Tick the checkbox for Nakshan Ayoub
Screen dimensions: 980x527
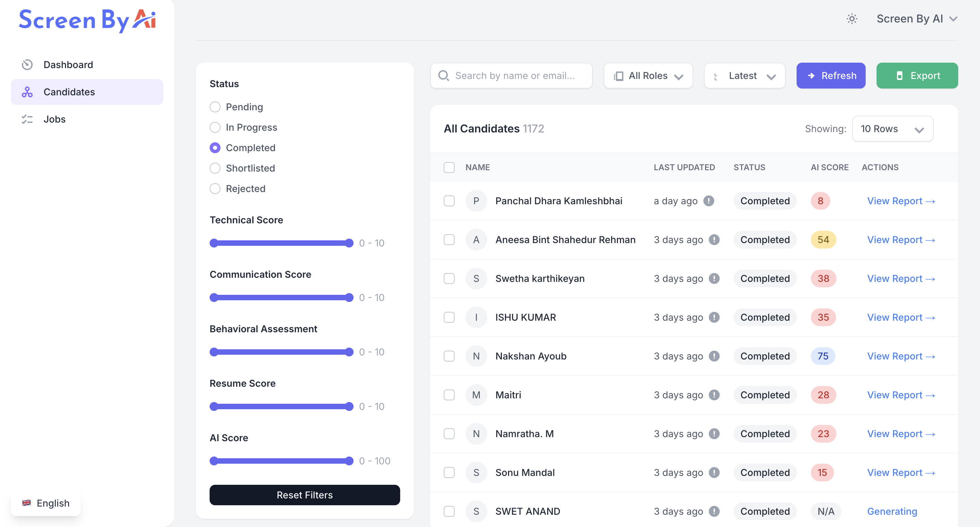pos(449,356)
